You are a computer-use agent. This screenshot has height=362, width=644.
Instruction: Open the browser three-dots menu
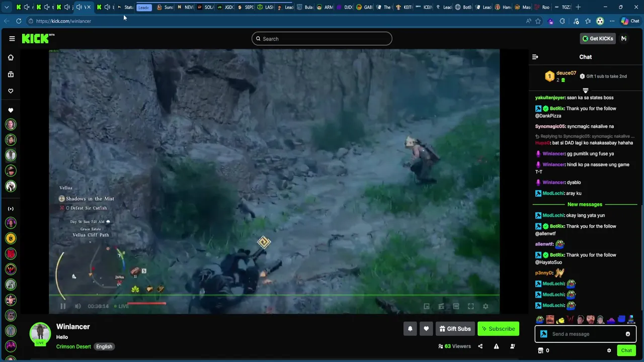tap(612, 21)
